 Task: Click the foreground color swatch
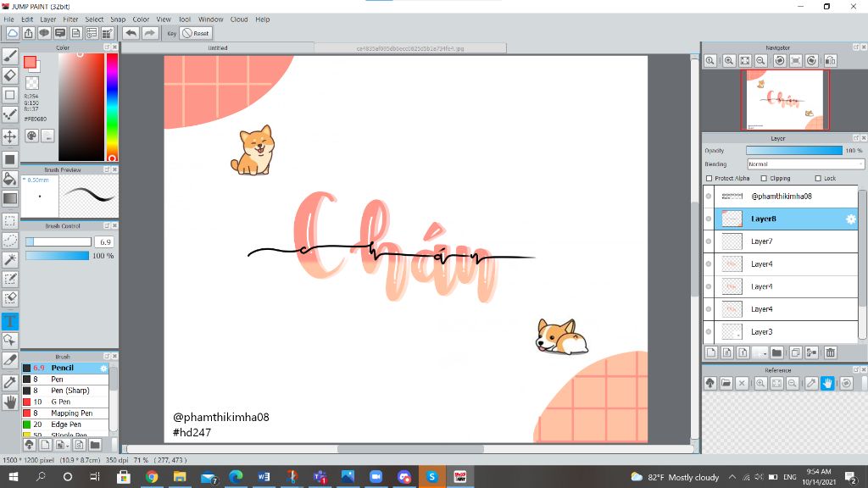click(30, 62)
